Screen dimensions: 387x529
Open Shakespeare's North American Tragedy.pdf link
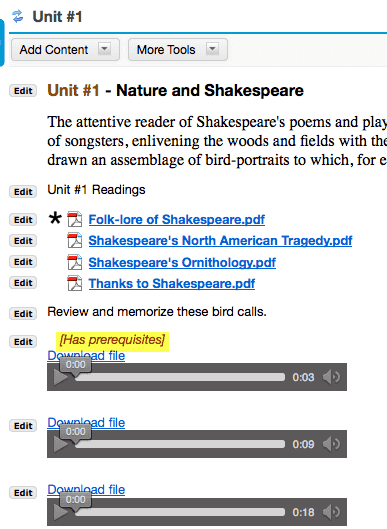point(220,241)
